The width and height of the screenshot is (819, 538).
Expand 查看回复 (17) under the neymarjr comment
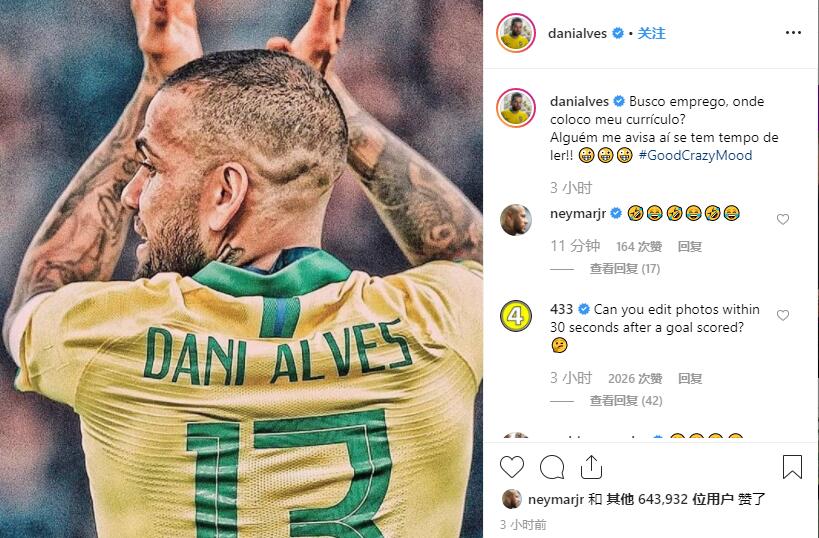pyautogui.click(x=625, y=269)
